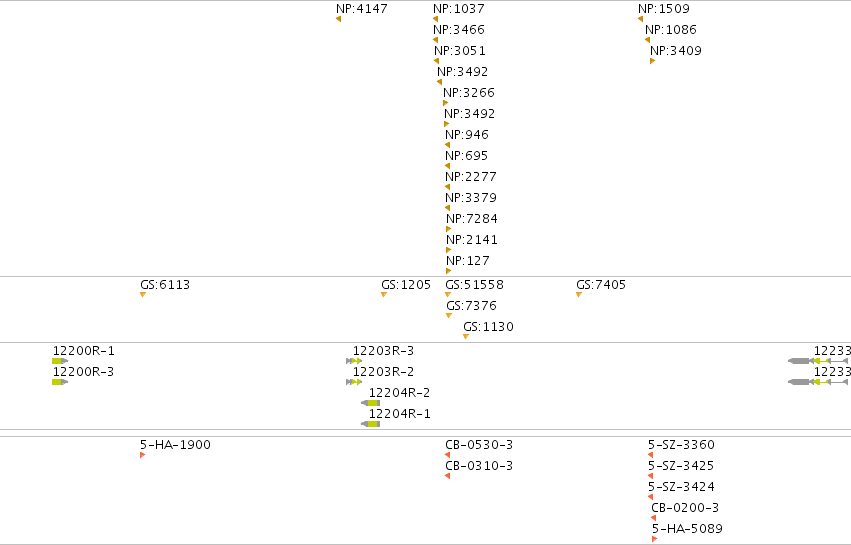
Task: Select the red marker under 5-HA-5089
Action: pos(655,539)
